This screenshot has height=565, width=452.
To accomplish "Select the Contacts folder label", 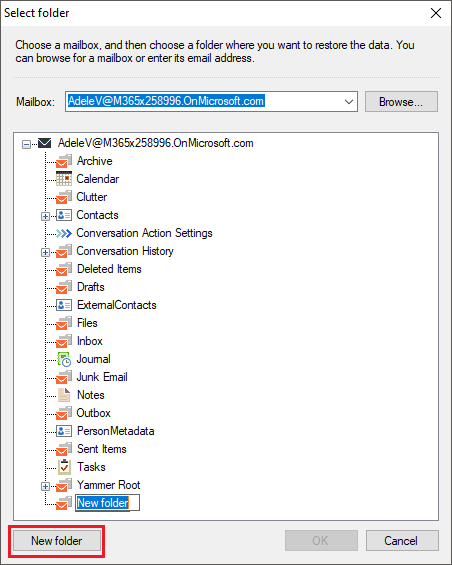I will (x=97, y=215).
